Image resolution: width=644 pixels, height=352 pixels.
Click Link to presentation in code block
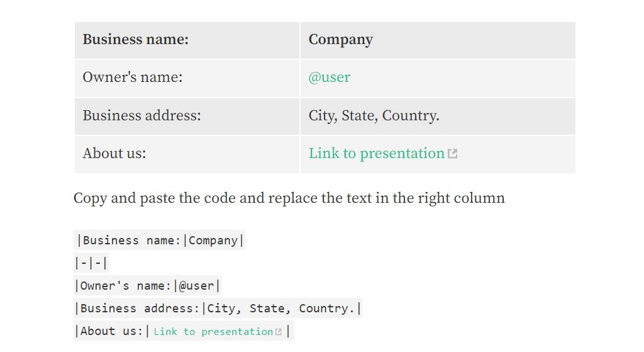coord(213,332)
